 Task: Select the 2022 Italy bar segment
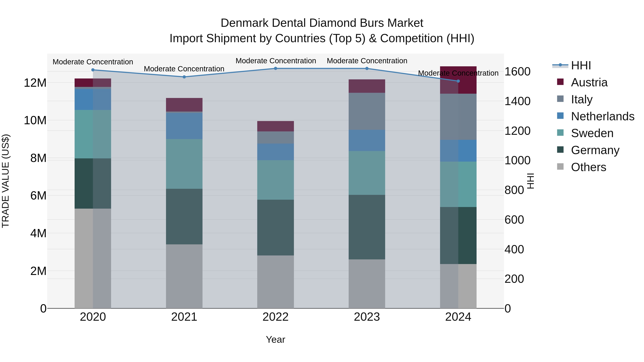pyautogui.click(x=275, y=138)
